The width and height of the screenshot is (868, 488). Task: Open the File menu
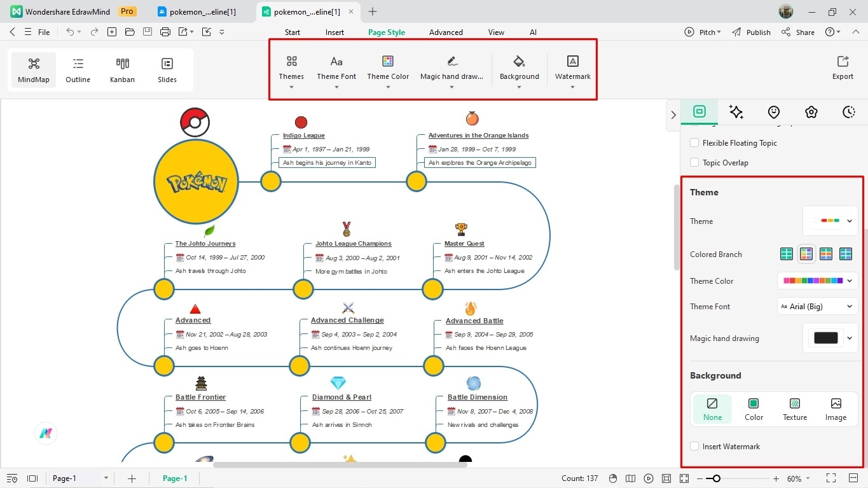tap(44, 32)
